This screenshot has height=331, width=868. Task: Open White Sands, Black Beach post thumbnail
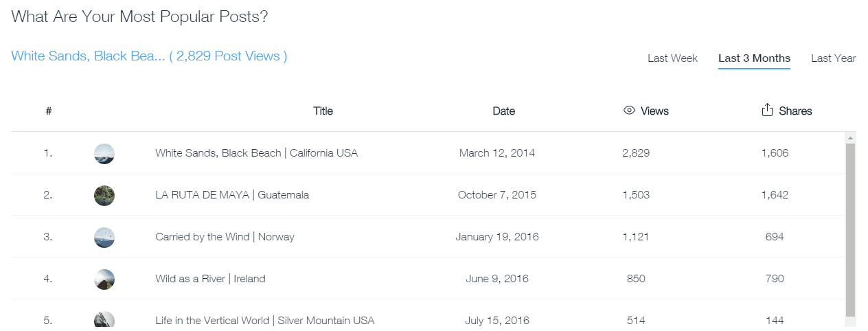pyautogui.click(x=104, y=153)
